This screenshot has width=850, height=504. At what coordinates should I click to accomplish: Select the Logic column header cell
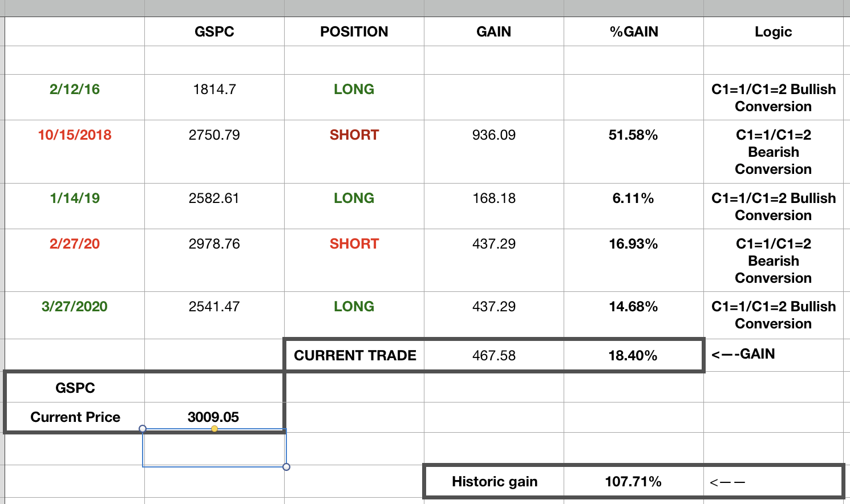click(773, 32)
